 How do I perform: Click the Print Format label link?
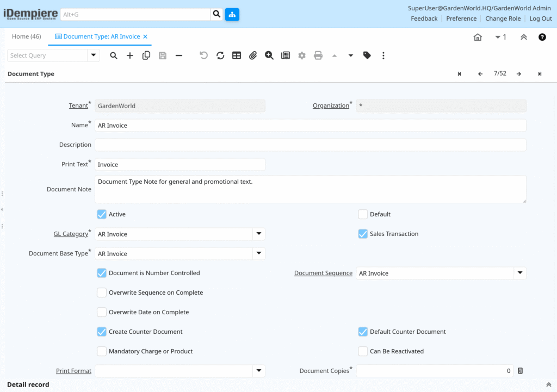click(x=73, y=371)
